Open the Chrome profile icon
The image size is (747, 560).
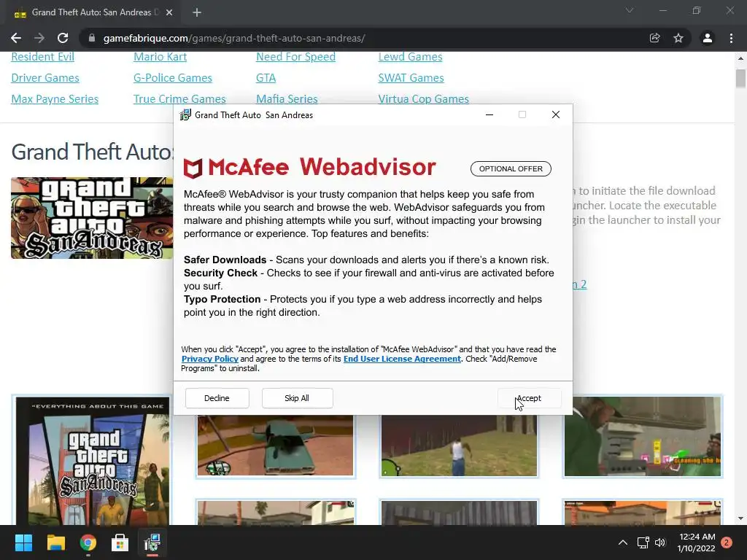pyautogui.click(x=708, y=38)
